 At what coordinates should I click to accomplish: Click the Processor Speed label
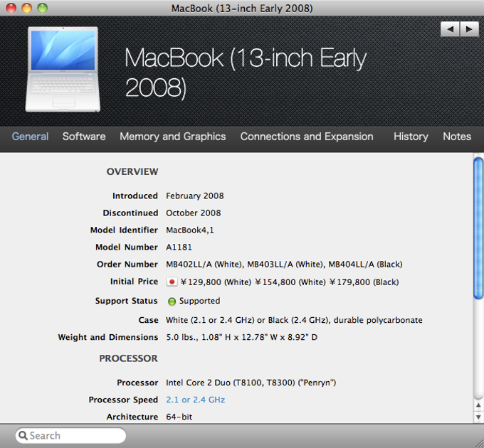123,400
